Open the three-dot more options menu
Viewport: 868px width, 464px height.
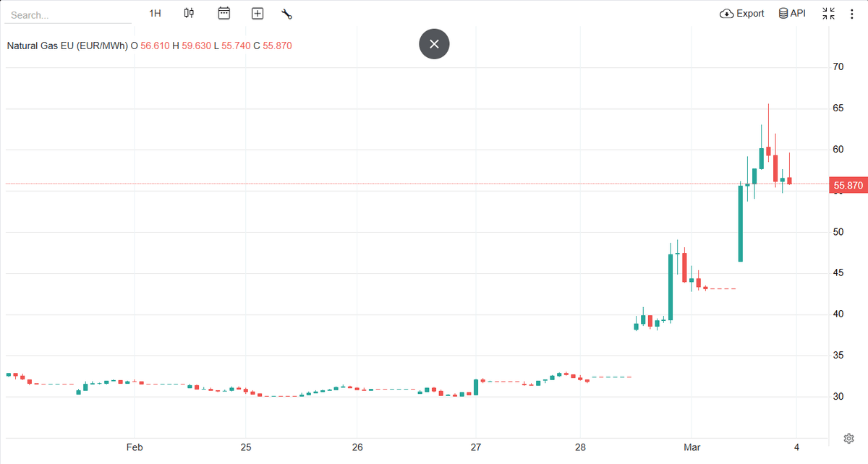pos(851,13)
